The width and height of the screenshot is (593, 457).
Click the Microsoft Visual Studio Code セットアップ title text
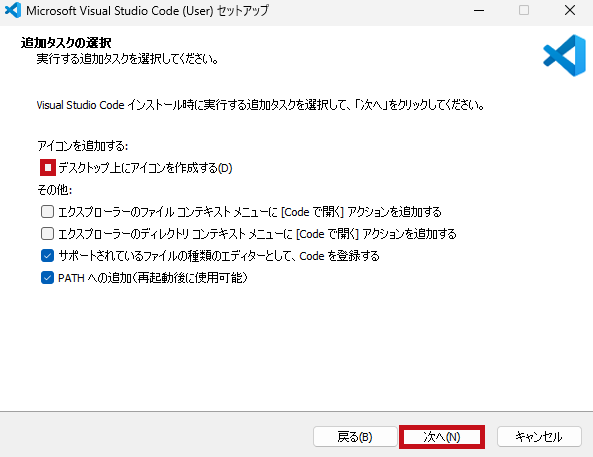(147, 11)
